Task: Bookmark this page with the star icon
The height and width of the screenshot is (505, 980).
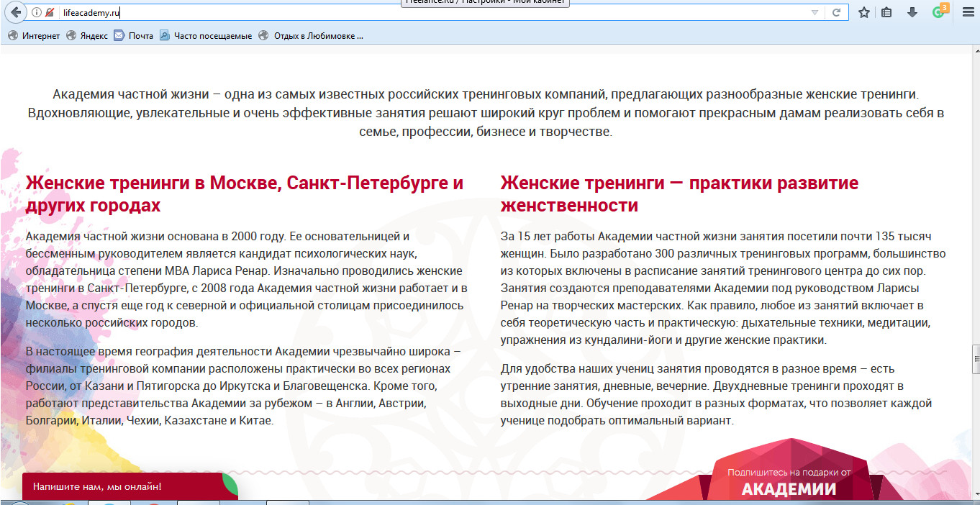Action: pos(864,12)
